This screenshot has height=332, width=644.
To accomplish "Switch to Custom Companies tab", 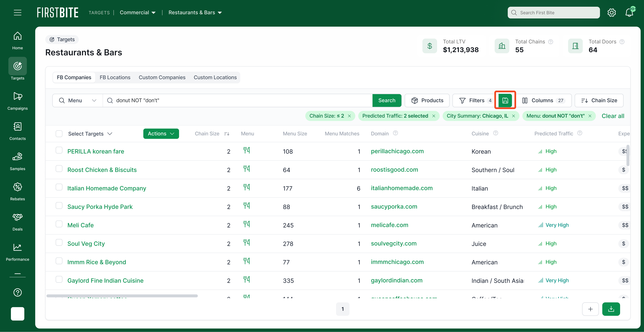I will [162, 77].
